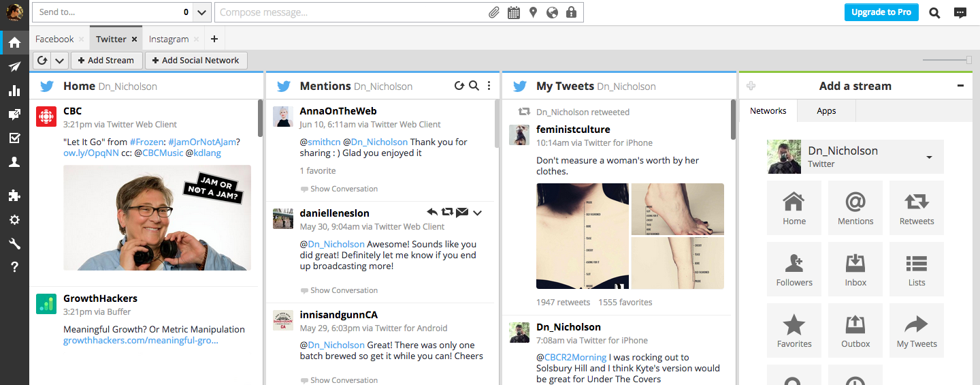Open the #Frozen hashtag link
980x385 pixels.
click(146, 142)
